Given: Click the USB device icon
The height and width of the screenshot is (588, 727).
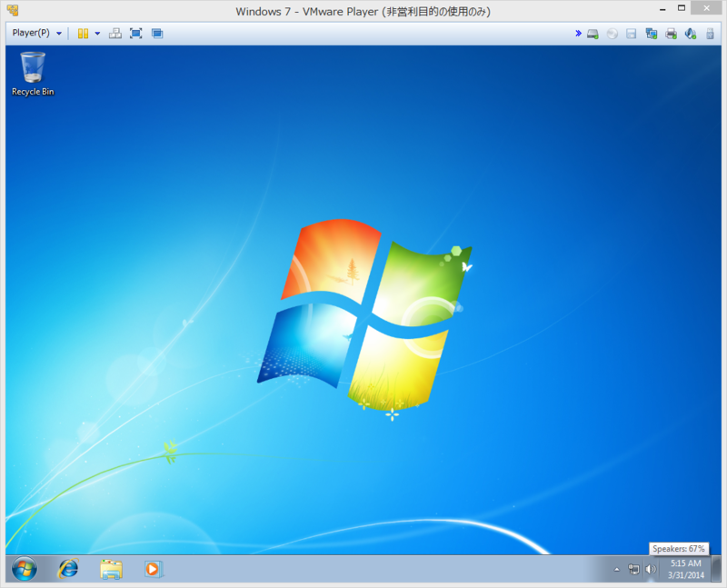Looking at the screenshot, I should coord(710,34).
